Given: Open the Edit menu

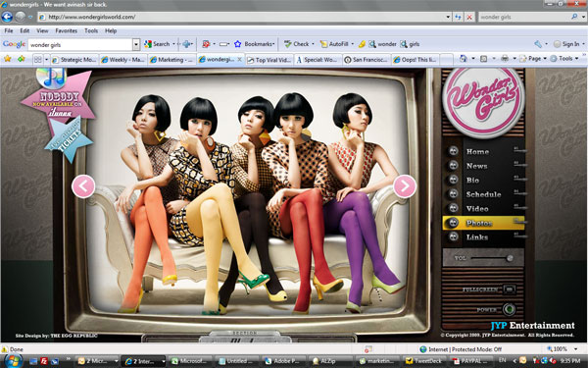Looking at the screenshot, I should [24, 30].
